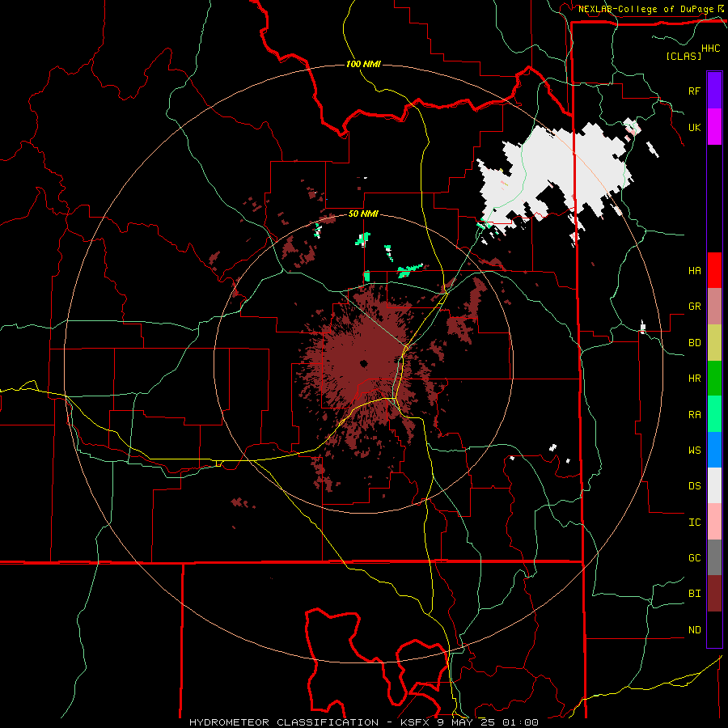
Task: Pick the dark green HR legend swatch
Action: [714, 378]
